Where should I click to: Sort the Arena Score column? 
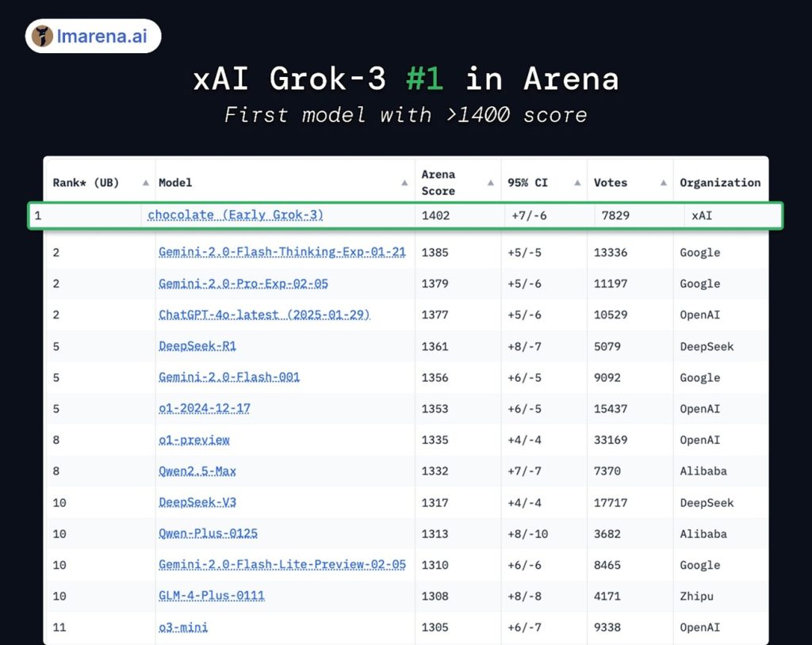489,182
